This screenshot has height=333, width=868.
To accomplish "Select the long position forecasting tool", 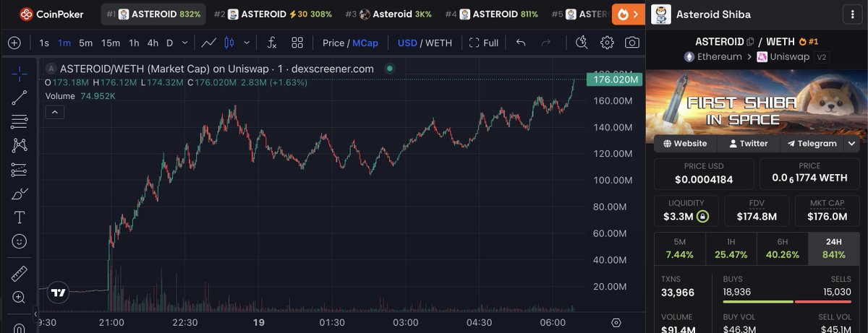I will pyautogui.click(x=20, y=170).
